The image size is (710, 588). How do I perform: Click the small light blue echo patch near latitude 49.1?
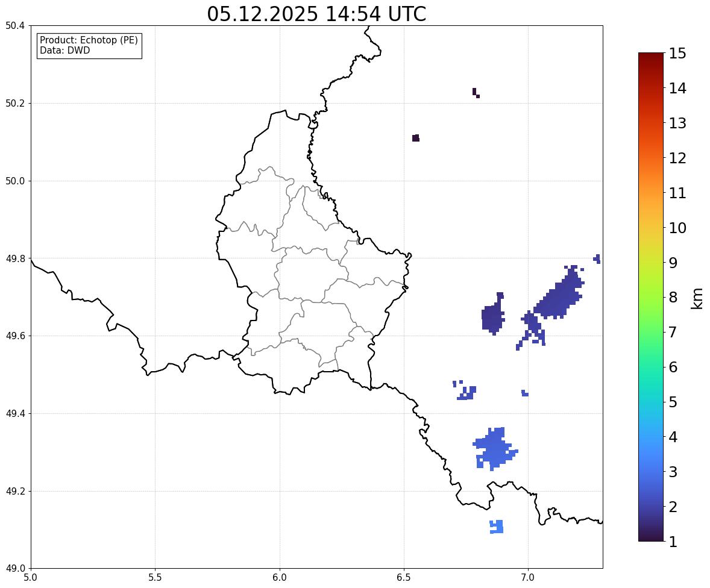pos(497,527)
